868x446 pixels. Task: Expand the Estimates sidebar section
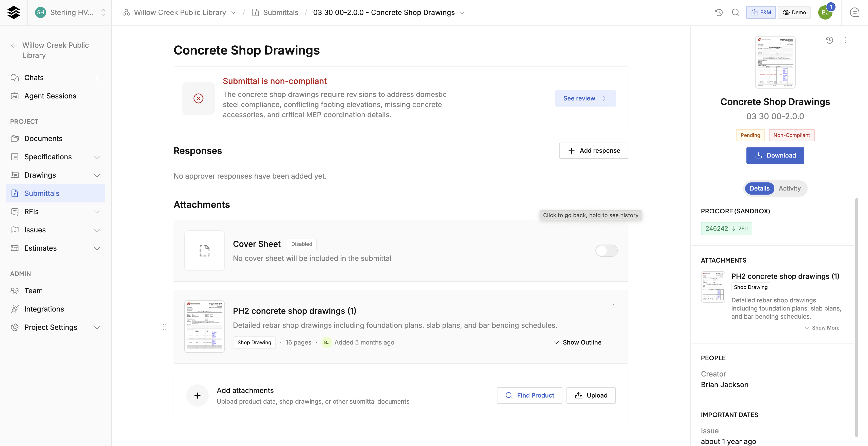pos(97,248)
